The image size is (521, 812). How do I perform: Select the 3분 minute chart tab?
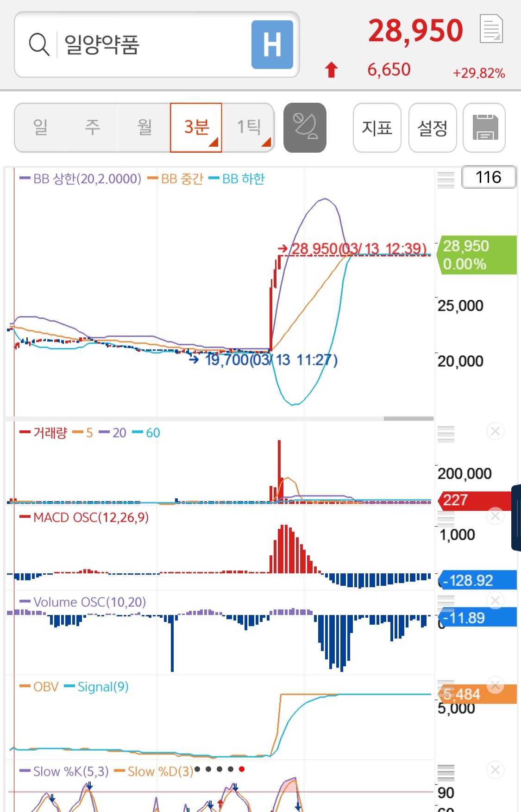click(196, 127)
